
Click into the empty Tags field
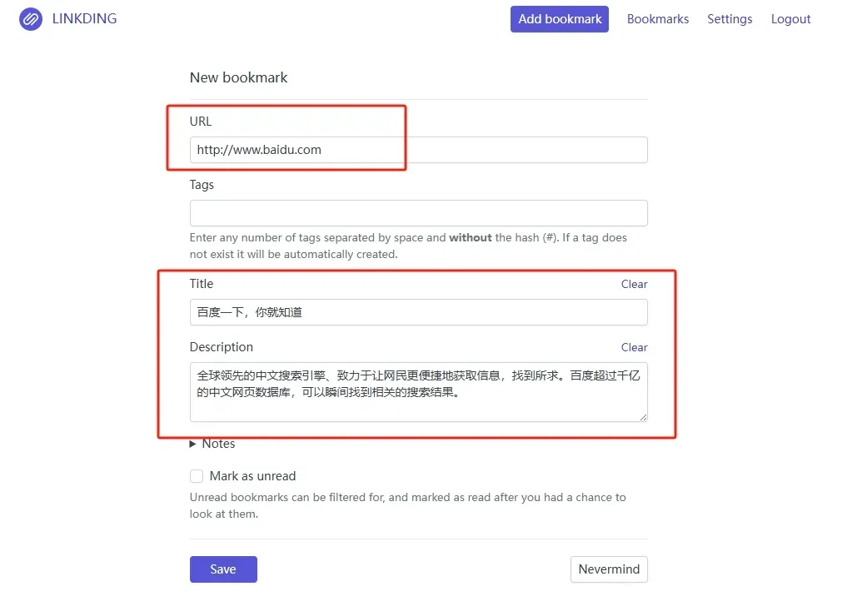[x=418, y=213]
